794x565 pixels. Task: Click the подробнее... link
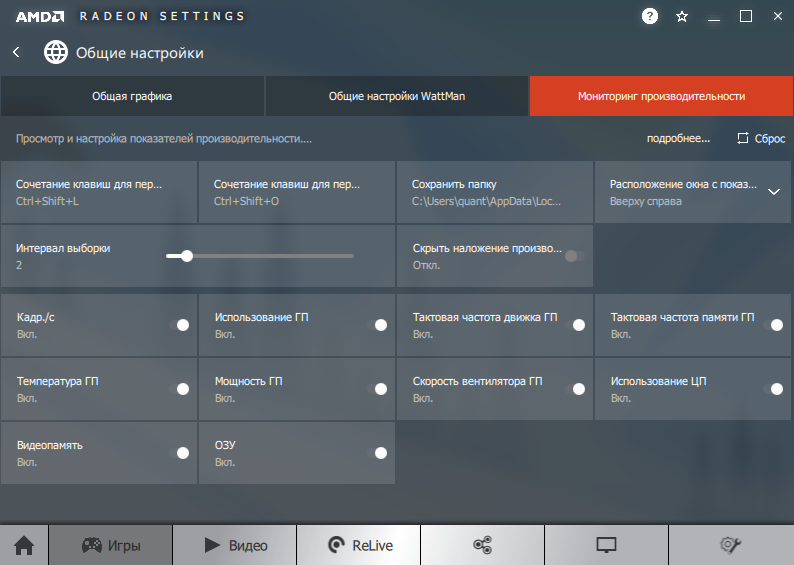[x=678, y=139]
